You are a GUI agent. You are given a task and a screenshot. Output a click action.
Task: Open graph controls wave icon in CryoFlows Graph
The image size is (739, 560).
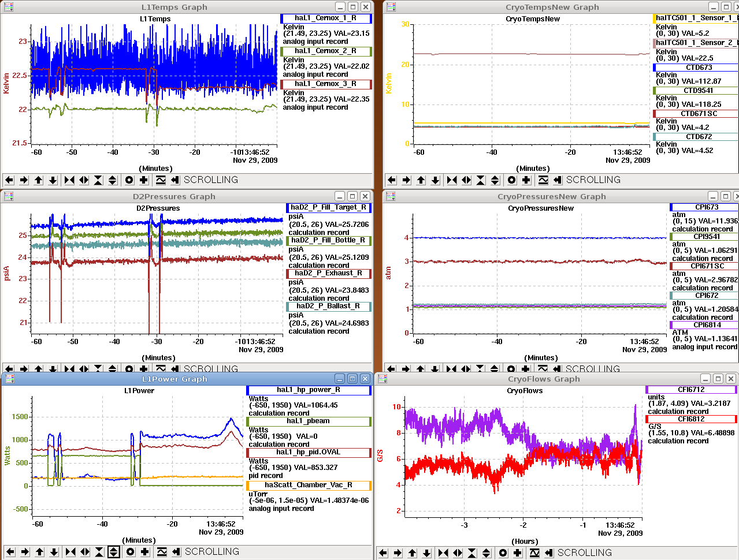click(x=534, y=553)
